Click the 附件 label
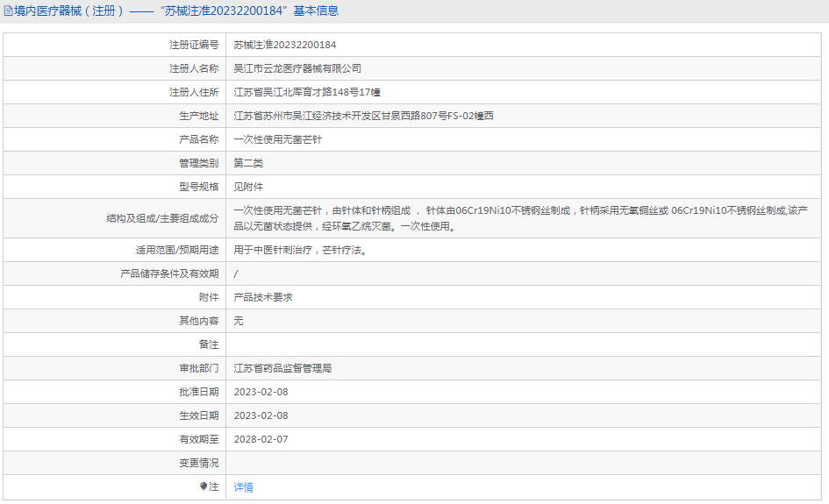Screen dimensions: 829x504 209,297
